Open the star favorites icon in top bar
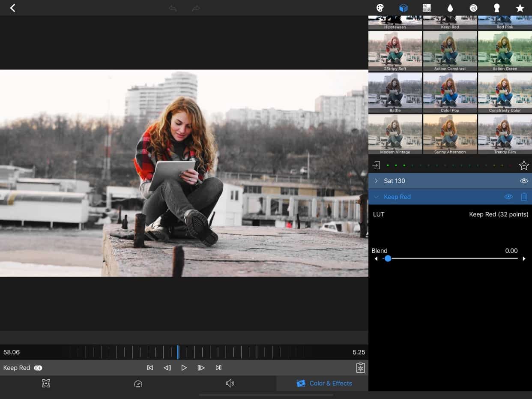 (520, 8)
